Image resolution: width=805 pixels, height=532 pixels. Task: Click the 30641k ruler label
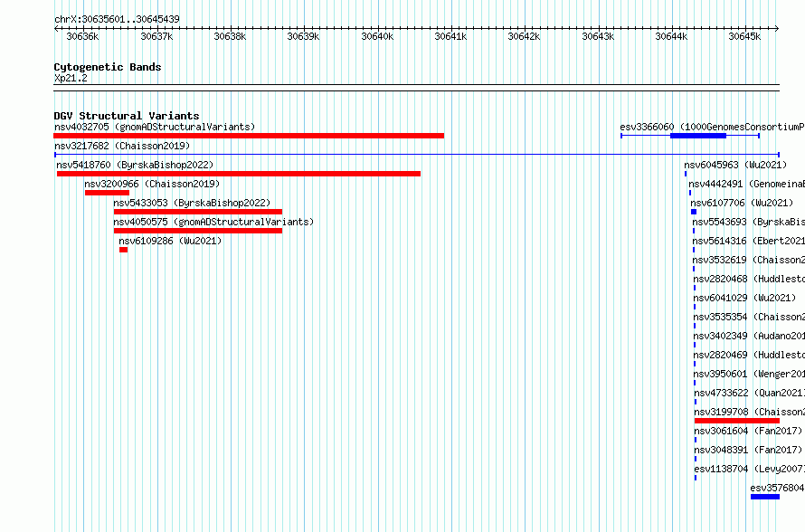450,36
